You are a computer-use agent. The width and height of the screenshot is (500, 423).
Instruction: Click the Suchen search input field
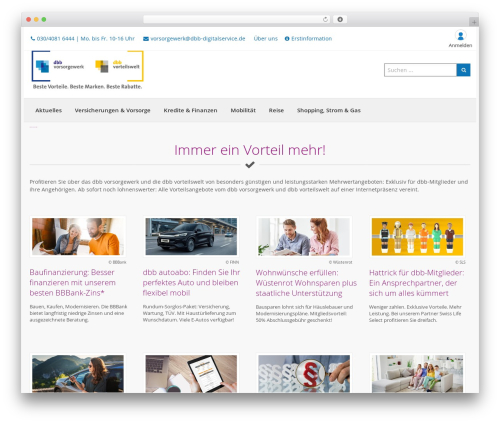click(x=420, y=70)
